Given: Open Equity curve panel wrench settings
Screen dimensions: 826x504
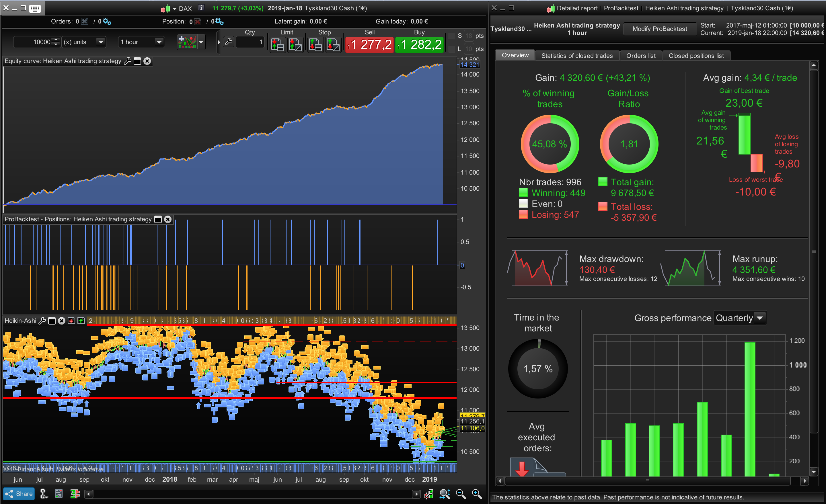Looking at the screenshot, I should point(127,61).
